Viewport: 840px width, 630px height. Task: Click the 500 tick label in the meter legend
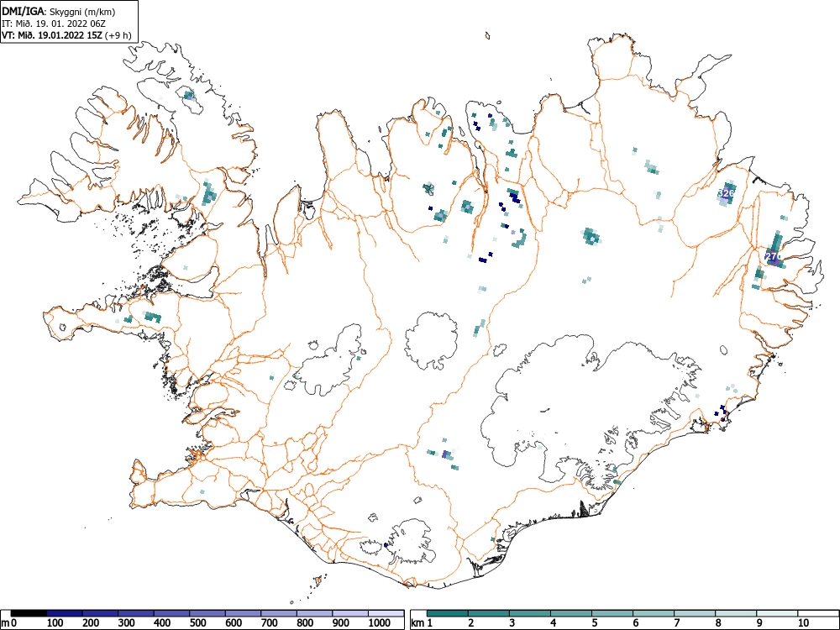(x=197, y=623)
